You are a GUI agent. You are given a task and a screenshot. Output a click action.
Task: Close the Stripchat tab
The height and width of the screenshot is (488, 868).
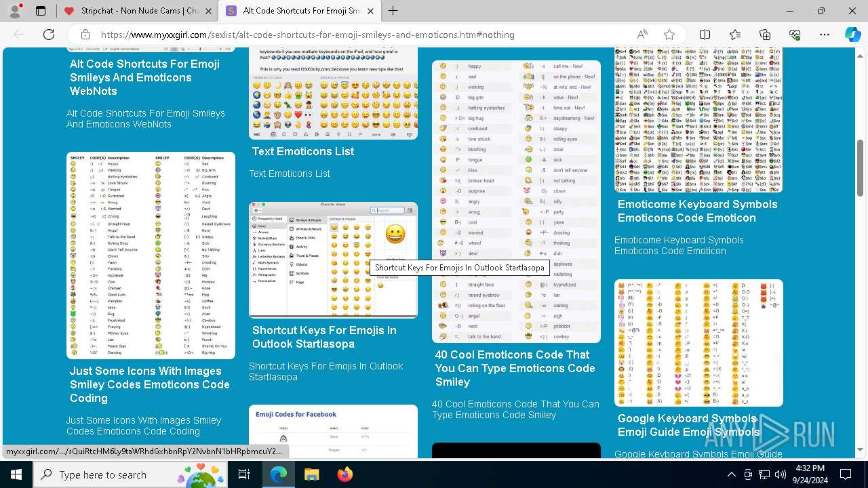click(208, 11)
